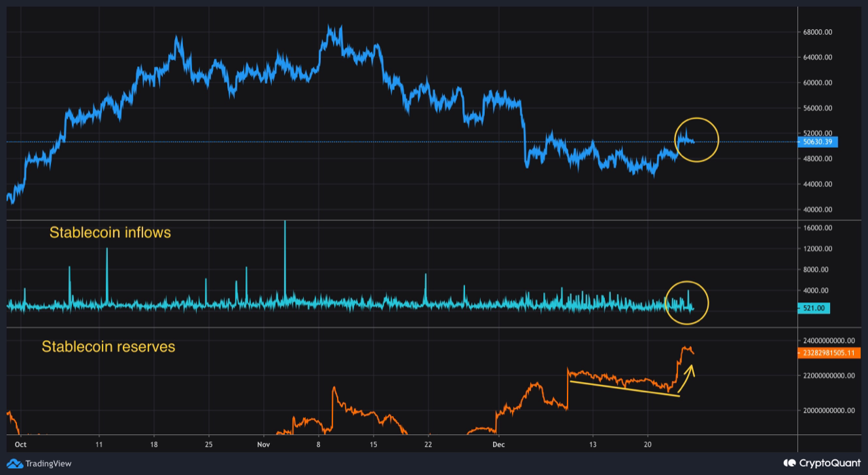Click the 8000.00 inflows axis label

(816, 270)
